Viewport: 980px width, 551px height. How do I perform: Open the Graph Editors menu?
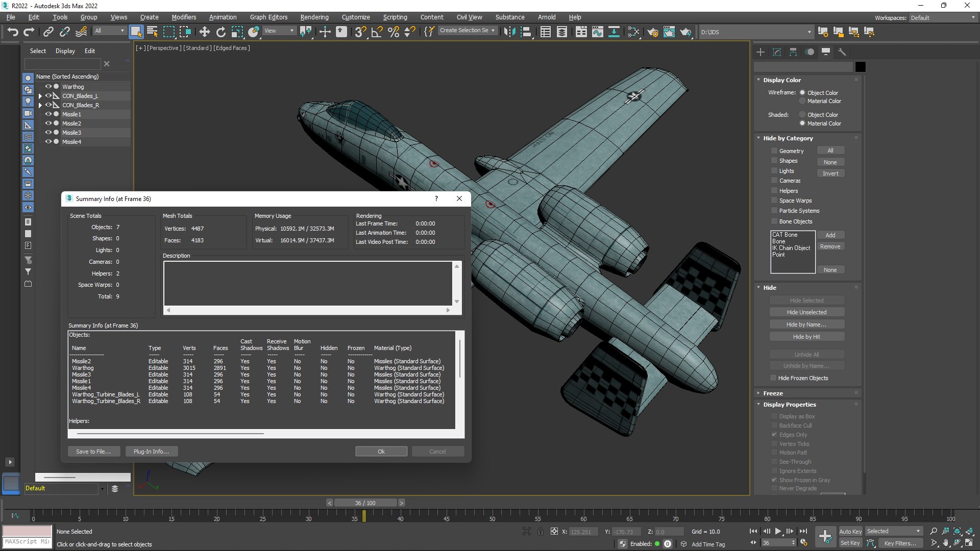coord(268,17)
